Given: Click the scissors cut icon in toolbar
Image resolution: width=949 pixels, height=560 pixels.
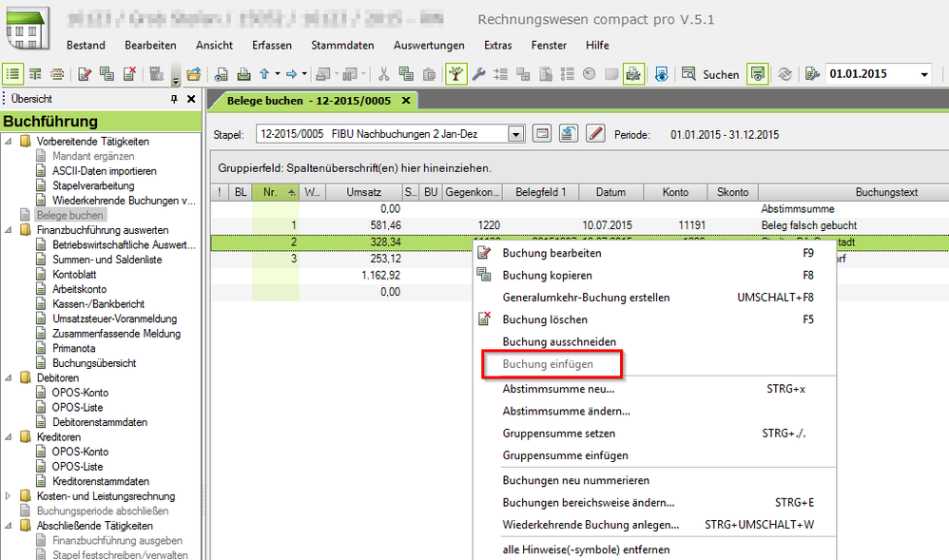Looking at the screenshot, I should [384, 74].
